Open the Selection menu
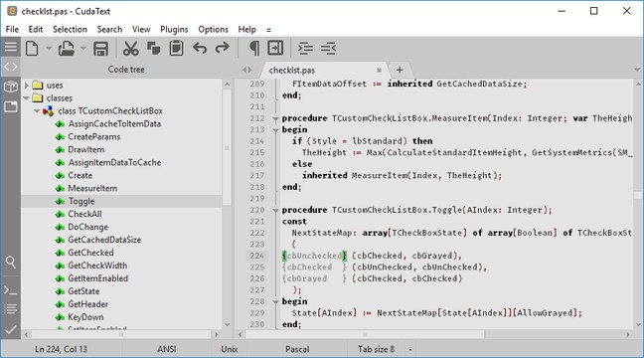The width and height of the screenshot is (644, 358). (x=70, y=29)
